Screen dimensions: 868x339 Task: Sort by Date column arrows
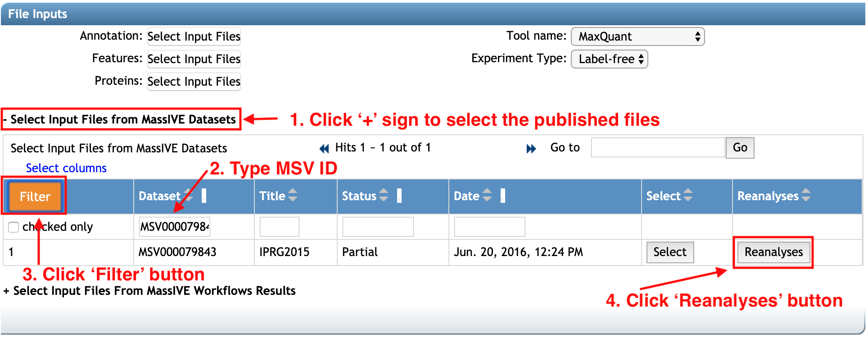coord(487,195)
